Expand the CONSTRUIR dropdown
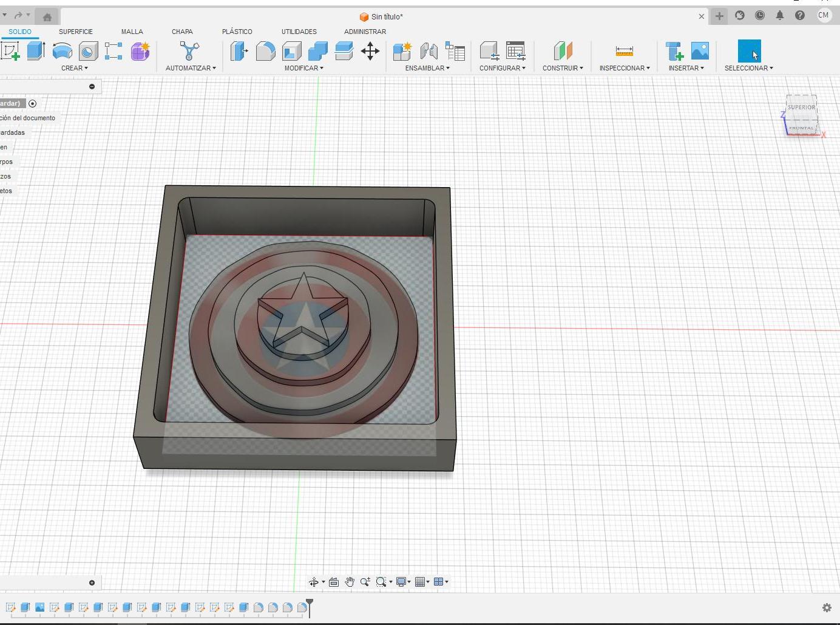The image size is (840, 625). [563, 68]
